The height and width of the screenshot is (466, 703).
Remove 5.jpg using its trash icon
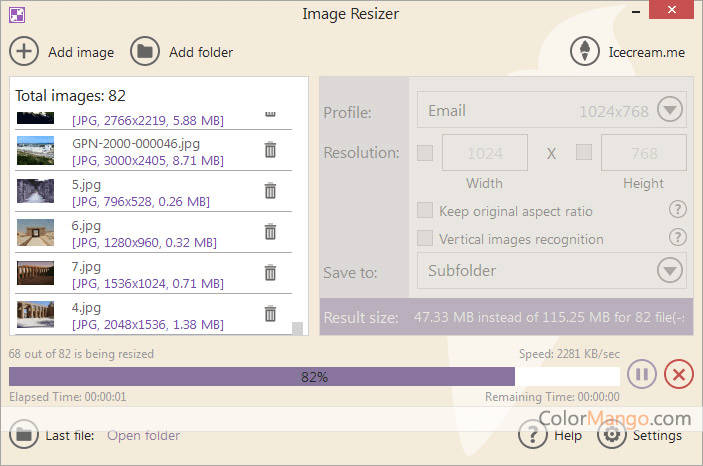(x=270, y=190)
